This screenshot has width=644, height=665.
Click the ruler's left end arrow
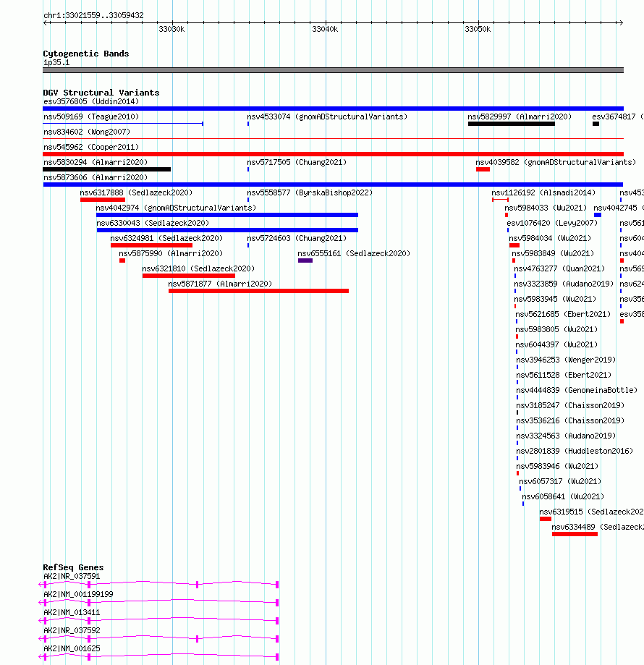pyautogui.click(x=46, y=23)
